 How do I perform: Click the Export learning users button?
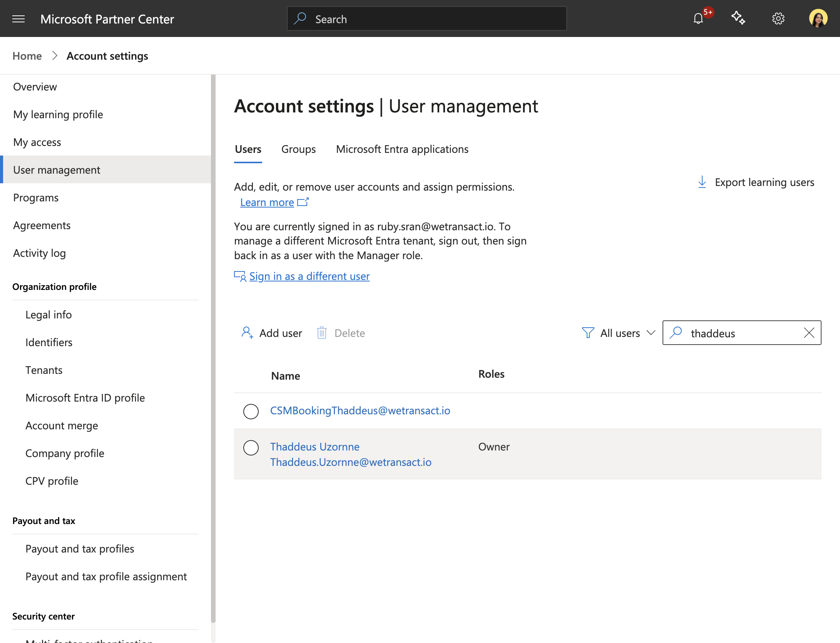(756, 182)
